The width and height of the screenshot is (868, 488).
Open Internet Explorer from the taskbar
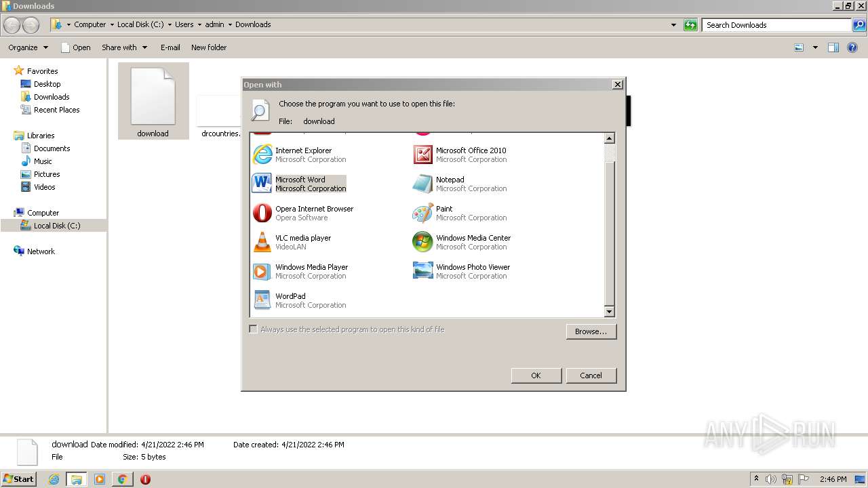pyautogui.click(x=54, y=479)
